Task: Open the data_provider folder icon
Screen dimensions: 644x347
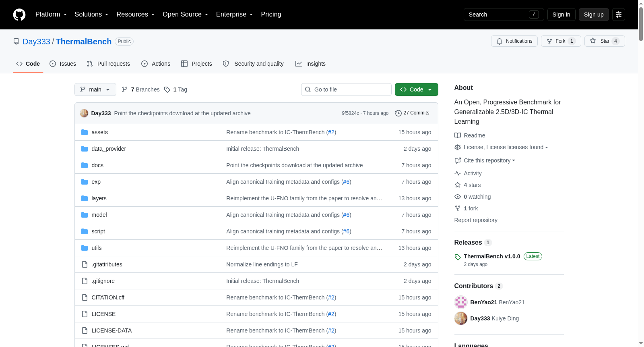Action: click(x=85, y=149)
